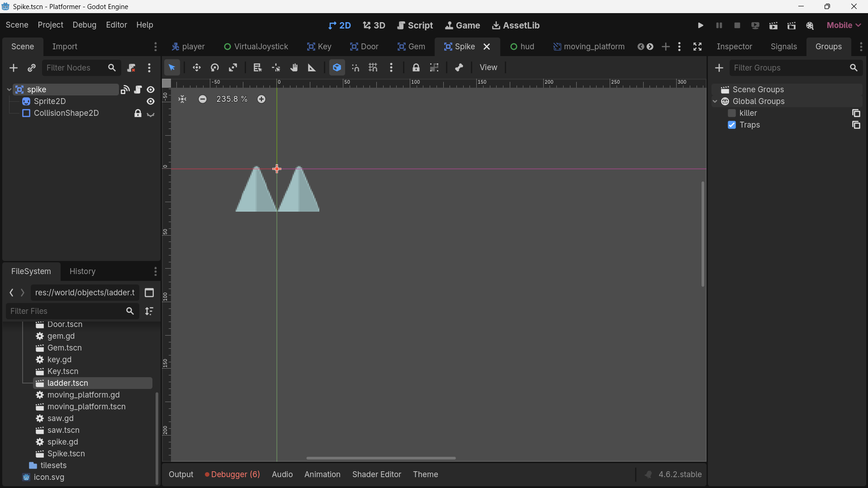The image size is (868, 488).
Task: Open the skeleton bone options
Action: (459, 68)
